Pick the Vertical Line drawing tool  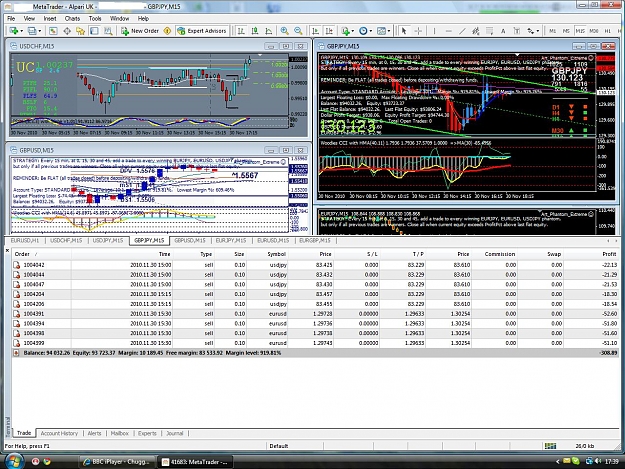[x=434, y=31]
